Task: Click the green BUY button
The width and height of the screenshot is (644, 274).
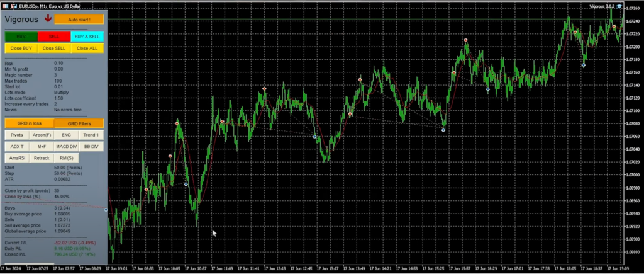Action: point(21,37)
